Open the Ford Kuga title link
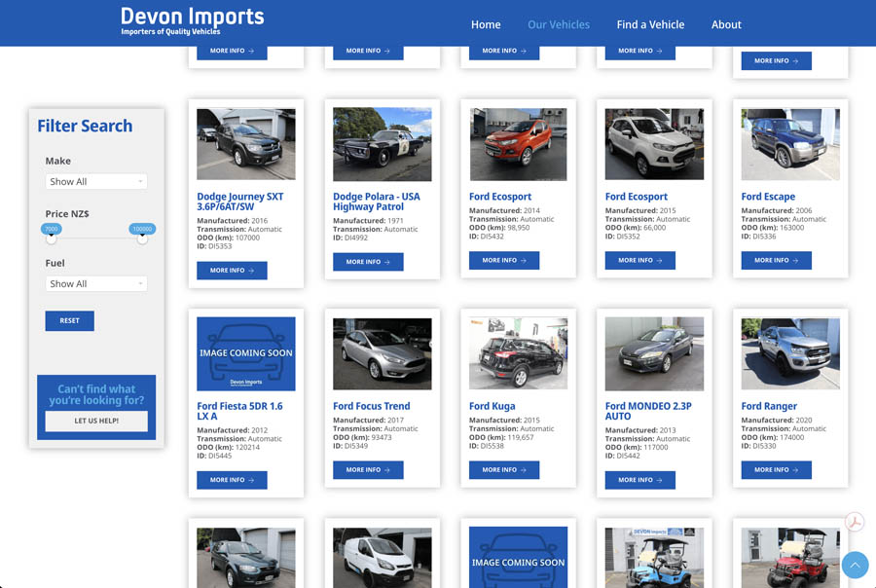 click(x=493, y=406)
